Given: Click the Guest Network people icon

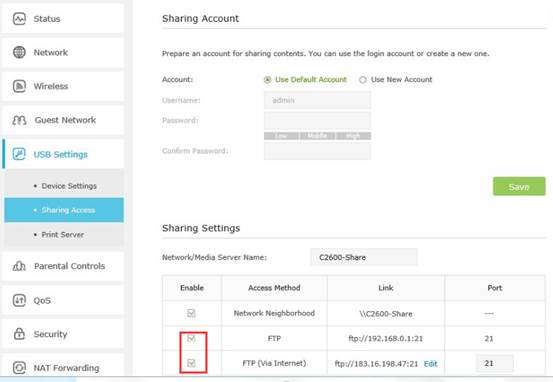Looking at the screenshot, I should pos(19,120).
